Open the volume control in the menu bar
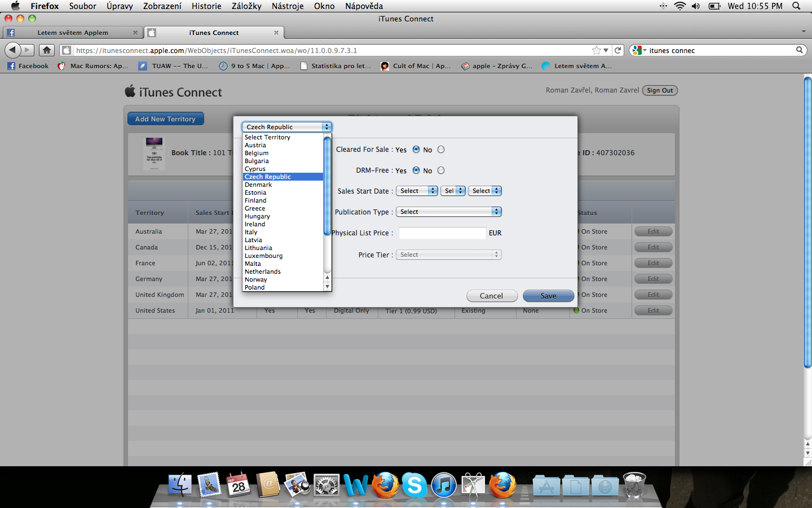 pos(696,6)
